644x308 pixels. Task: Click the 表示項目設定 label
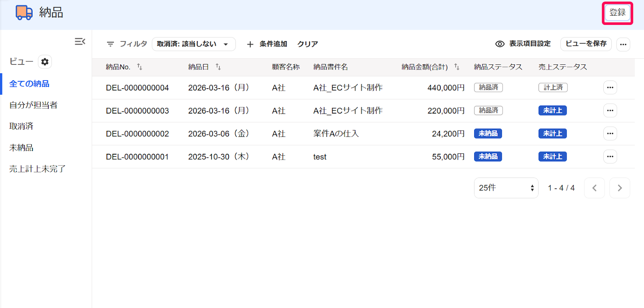coord(530,44)
